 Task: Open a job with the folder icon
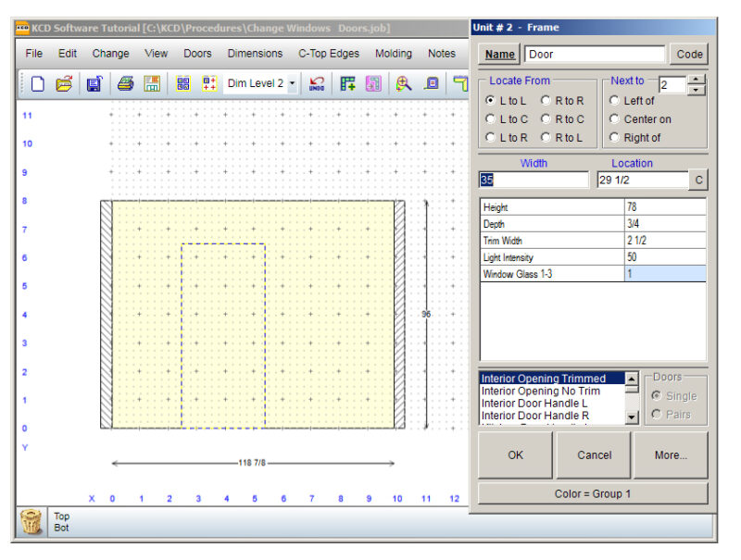point(64,83)
